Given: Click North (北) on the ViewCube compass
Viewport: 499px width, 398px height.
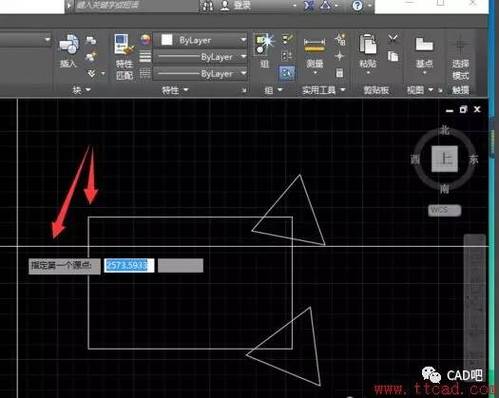Looking at the screenshot, I should click(x=445, y=130).
